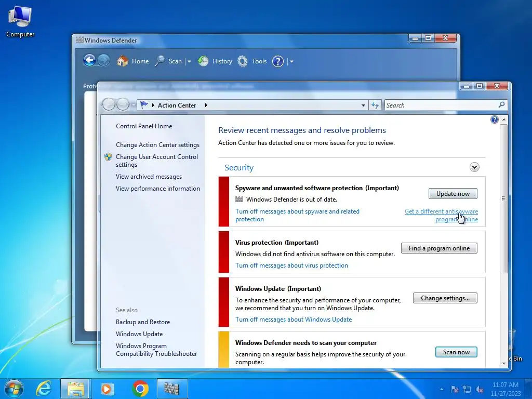Open Windows Program Compatibility Troubleshooter
Viewport: 532px width, 399px height.
coord(156,350)
